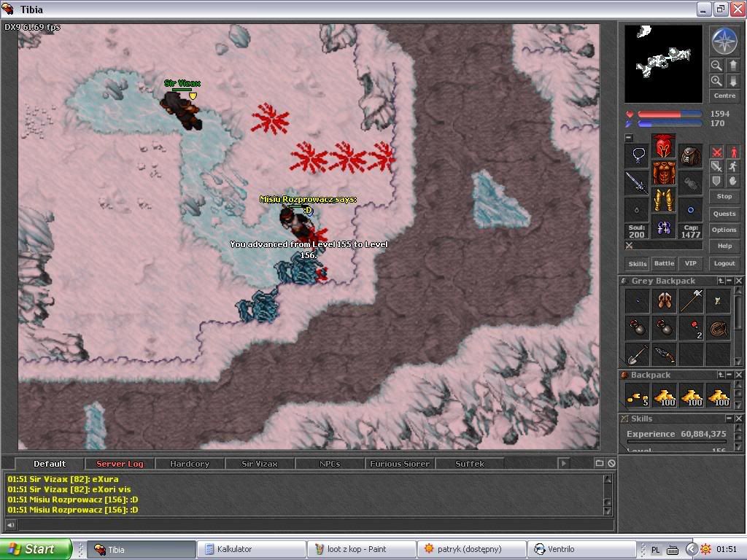Select the amulet necklace slot
This screenshot has height=560, width=747.
coord(637,155)
